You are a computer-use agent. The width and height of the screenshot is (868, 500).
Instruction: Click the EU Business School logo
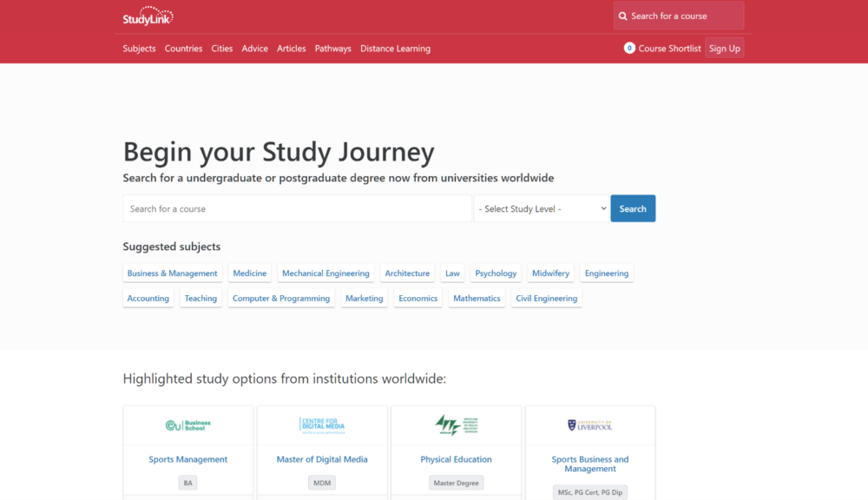coord(187,425)
